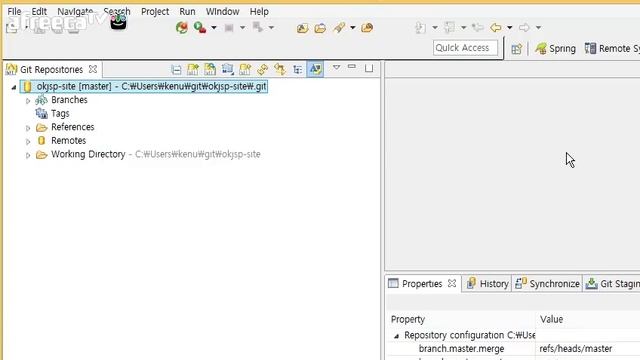Open dropdown after the gray tools icon
This screenshot has height=360, width=640.
coord(271,28)
